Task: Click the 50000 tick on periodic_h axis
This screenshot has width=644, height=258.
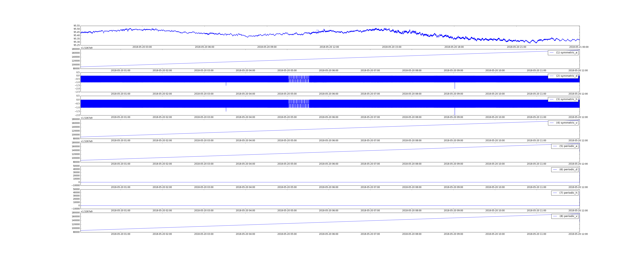Action: pyautogui.click(x=76, y=189)
